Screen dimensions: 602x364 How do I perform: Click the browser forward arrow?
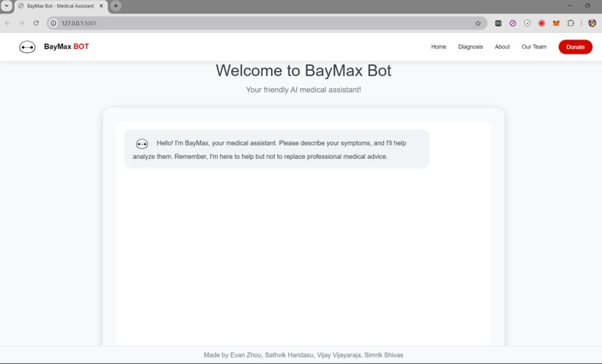coord(22,23)
